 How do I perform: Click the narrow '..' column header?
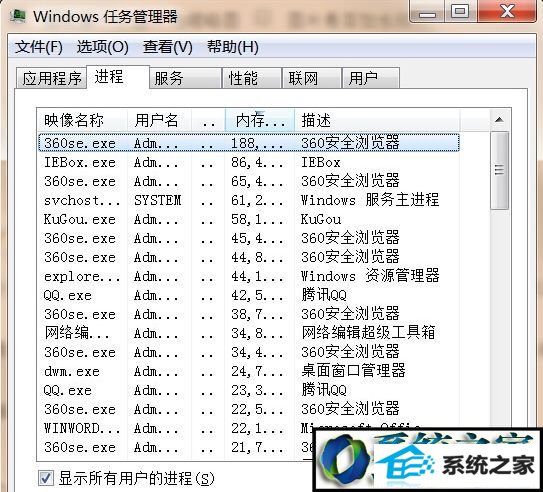pyautogui.click(x=208, y=120)
